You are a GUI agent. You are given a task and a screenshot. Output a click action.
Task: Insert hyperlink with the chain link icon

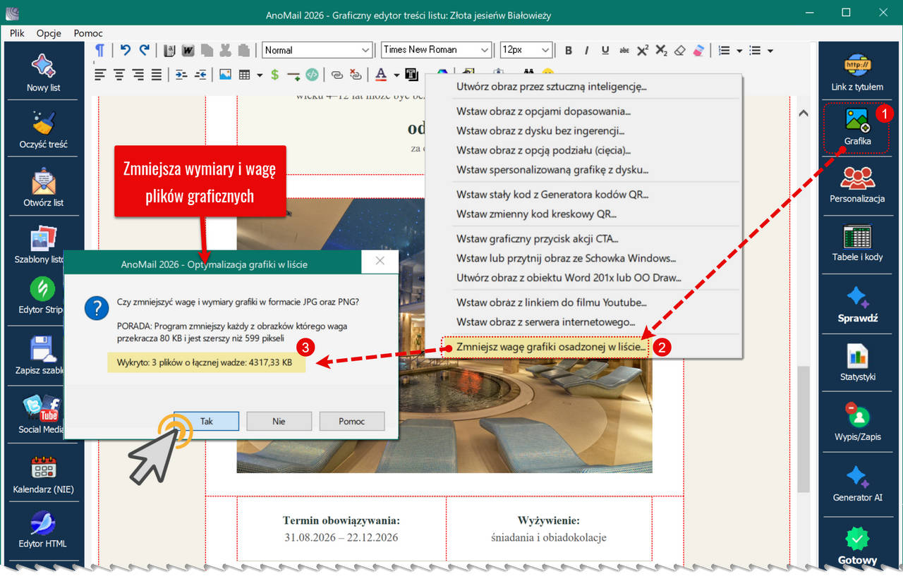pos(337,74)
